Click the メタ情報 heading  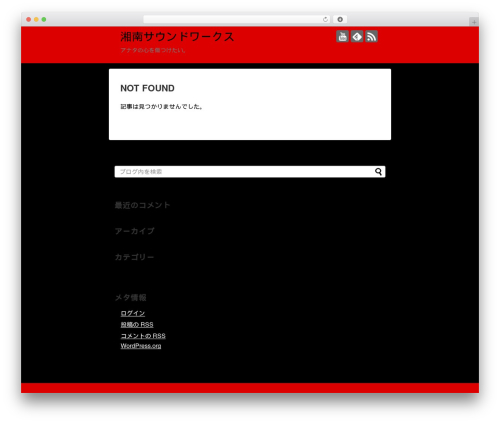[x=130, y=297]
